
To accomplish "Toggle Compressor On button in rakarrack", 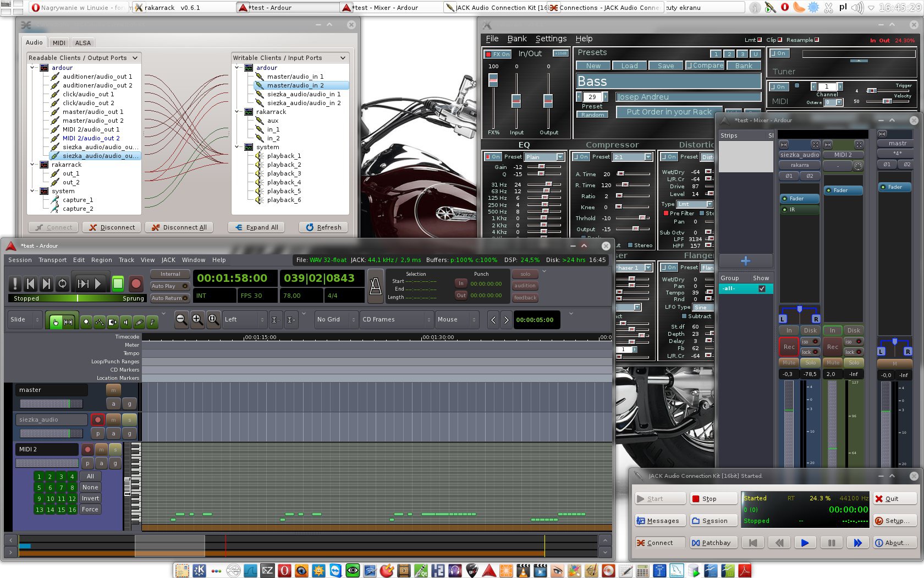I will [x=580, y=157].
